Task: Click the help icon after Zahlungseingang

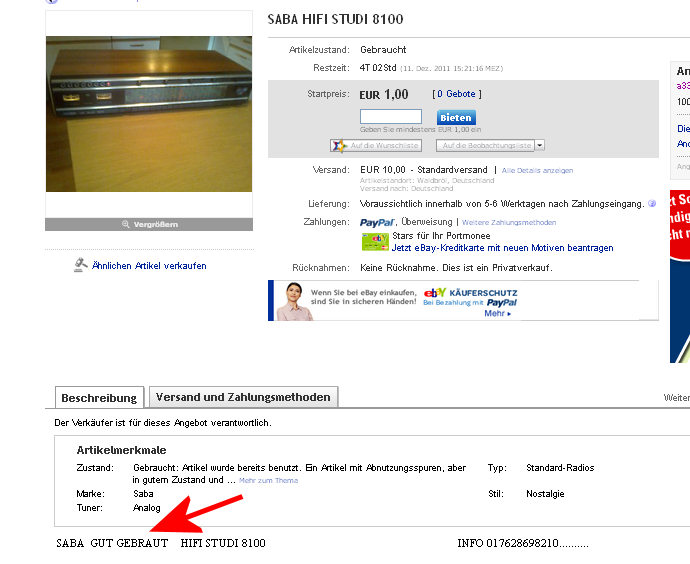Action: click(x=652, y=204)
